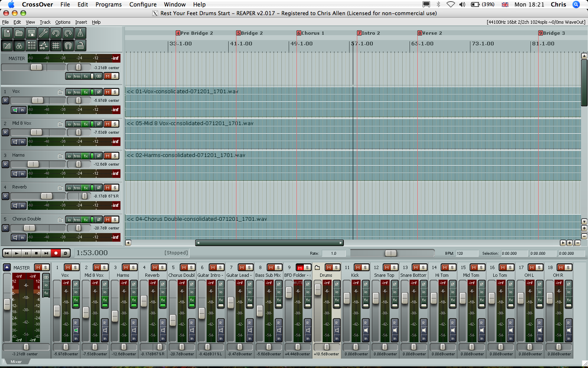Screen dimensions: 588x368
Task: Zoom out horizontally with minus button
Action: tap(577, 243)
